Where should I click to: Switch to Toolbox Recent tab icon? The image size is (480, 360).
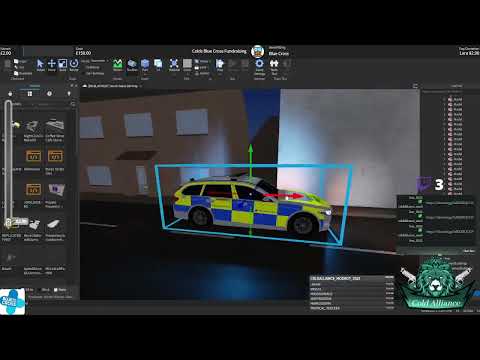click(x=49, y=94)
